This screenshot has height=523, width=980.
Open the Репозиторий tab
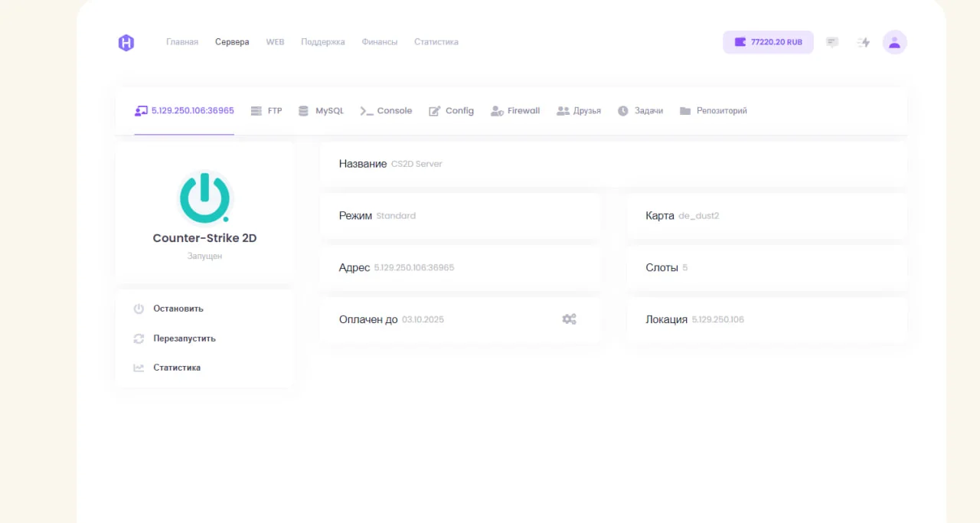(713, 111)
